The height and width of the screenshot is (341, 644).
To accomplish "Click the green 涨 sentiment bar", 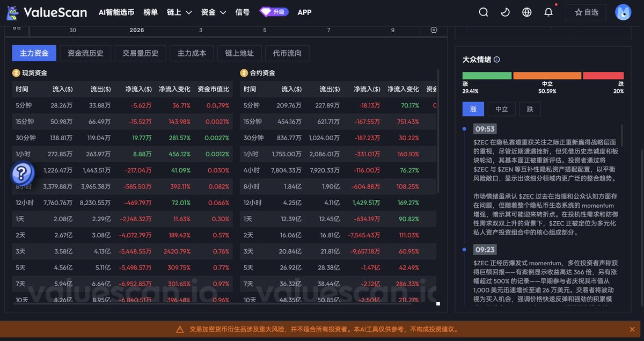I will pos(487,76).
